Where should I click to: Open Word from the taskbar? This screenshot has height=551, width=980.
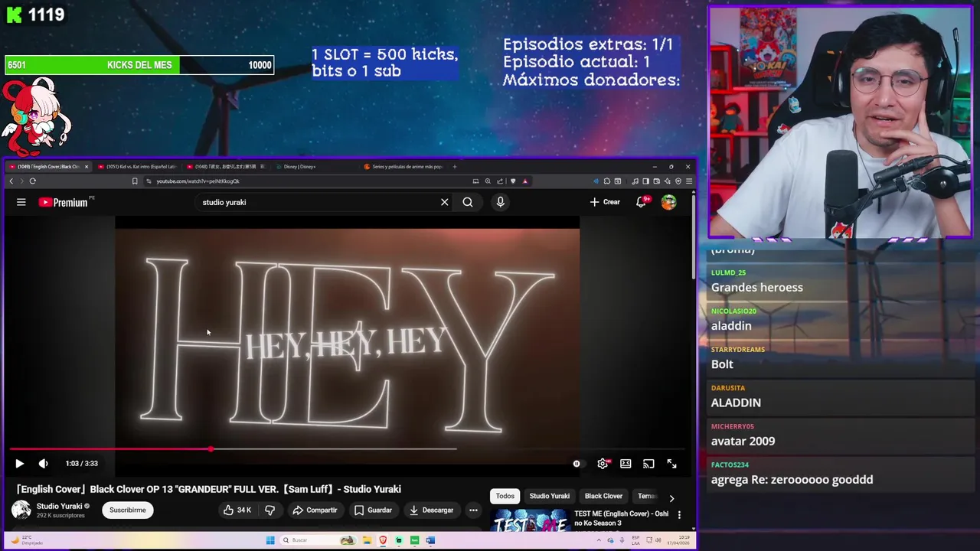[x=430, y=540]
